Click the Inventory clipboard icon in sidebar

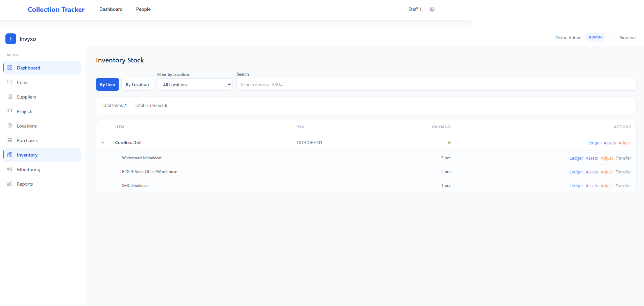click(x=10, y=155)
